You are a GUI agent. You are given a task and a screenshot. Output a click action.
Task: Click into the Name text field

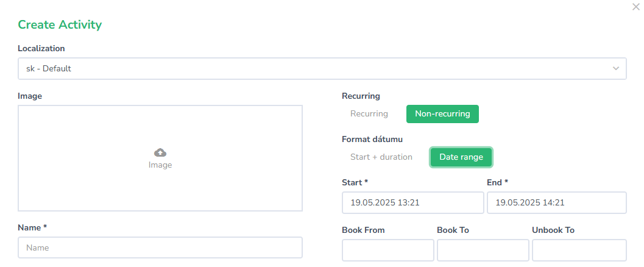point(160,248)
